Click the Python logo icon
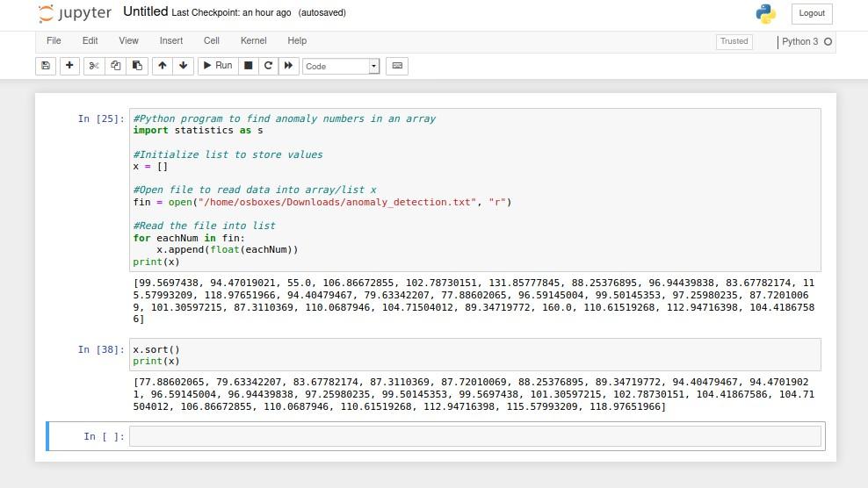 [x=765, y=14]
